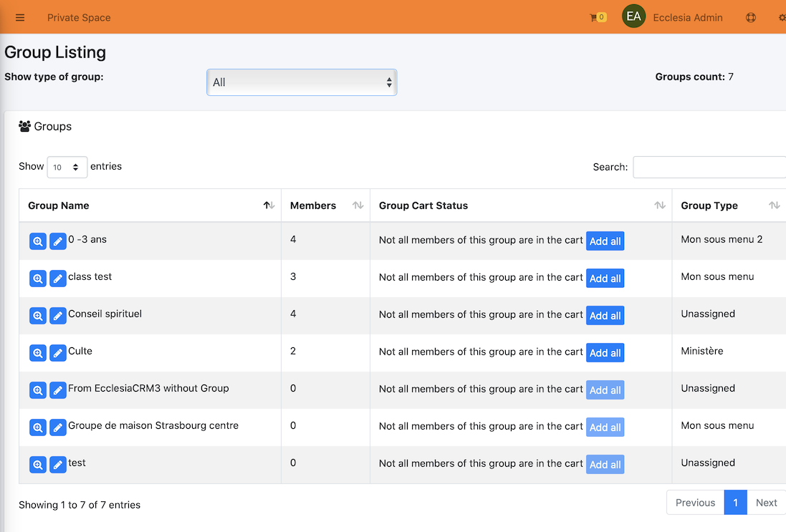Click the 'Group Listing' page heading
This screenshot has height=532, width=786.
click(55, 52)
